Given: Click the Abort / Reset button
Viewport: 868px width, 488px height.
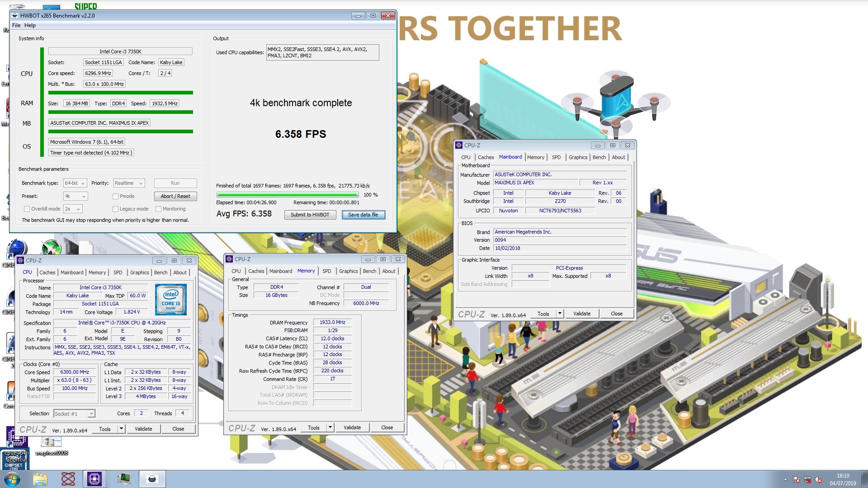Looking at the screenshot, I should click(175, 196).
